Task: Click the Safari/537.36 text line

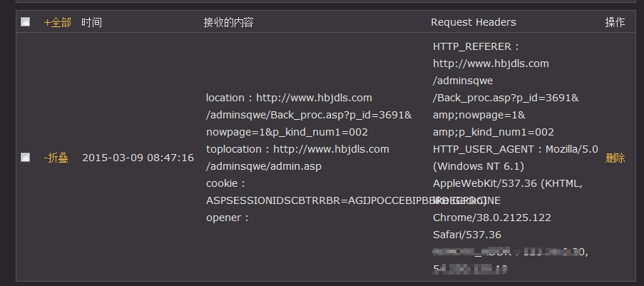Action: [467, 235]
